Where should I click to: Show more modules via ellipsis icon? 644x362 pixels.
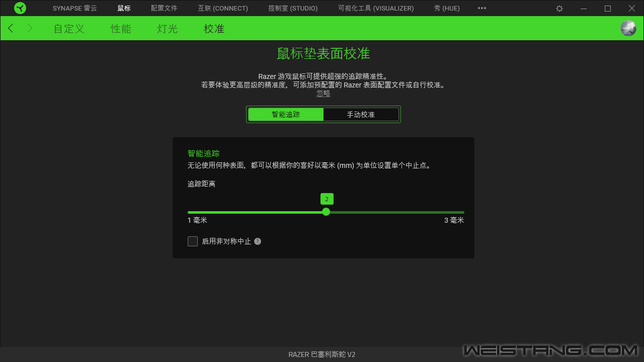point(482,9)
